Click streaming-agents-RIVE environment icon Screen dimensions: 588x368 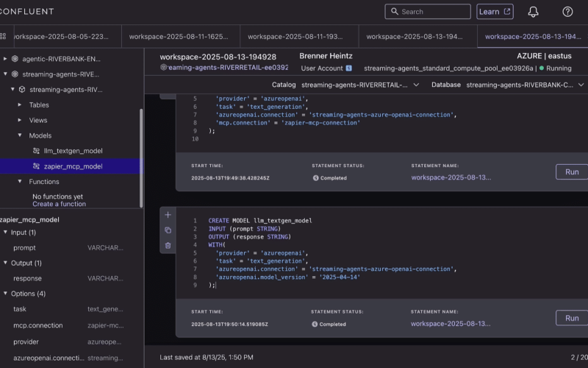point(15,74)
